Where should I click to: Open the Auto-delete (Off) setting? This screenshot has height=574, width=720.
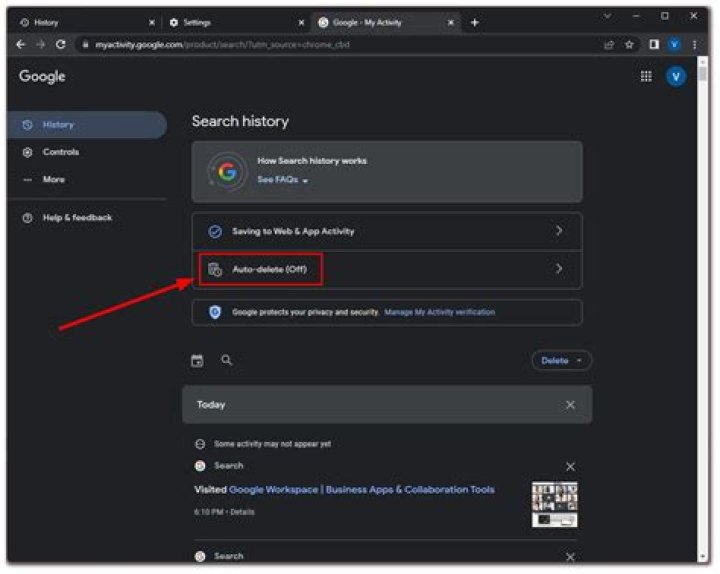pyautogui.click(x=387, y=269)
